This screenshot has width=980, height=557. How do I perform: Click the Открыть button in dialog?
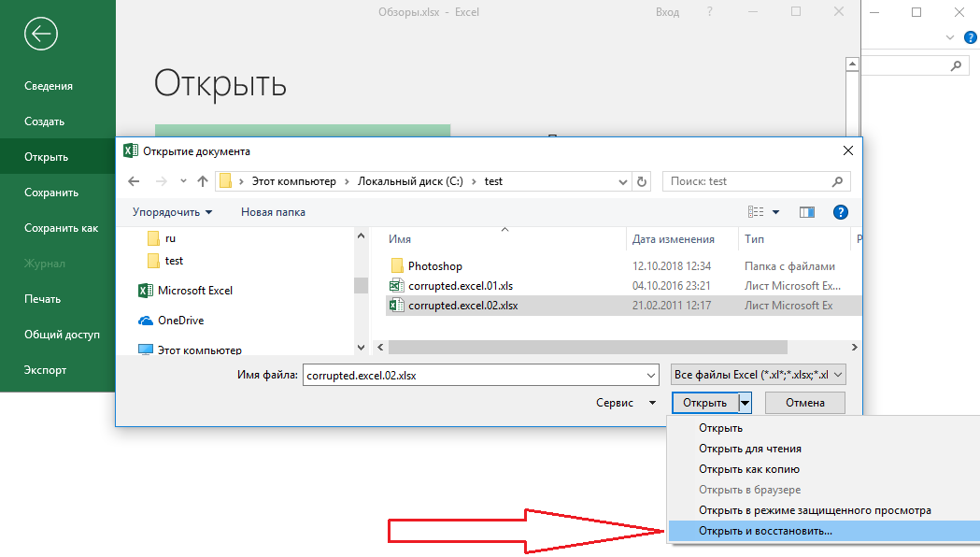coord(705,403)
